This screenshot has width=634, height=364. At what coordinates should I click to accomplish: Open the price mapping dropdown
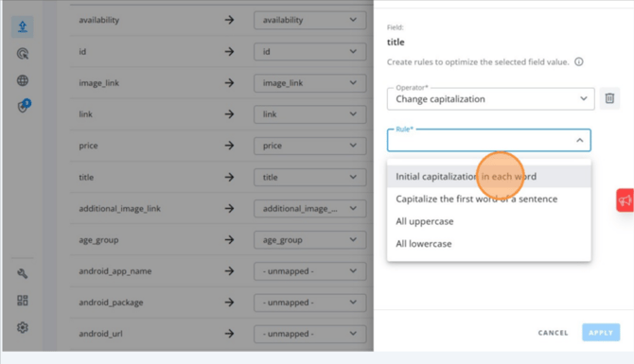(x=310, y=146)
